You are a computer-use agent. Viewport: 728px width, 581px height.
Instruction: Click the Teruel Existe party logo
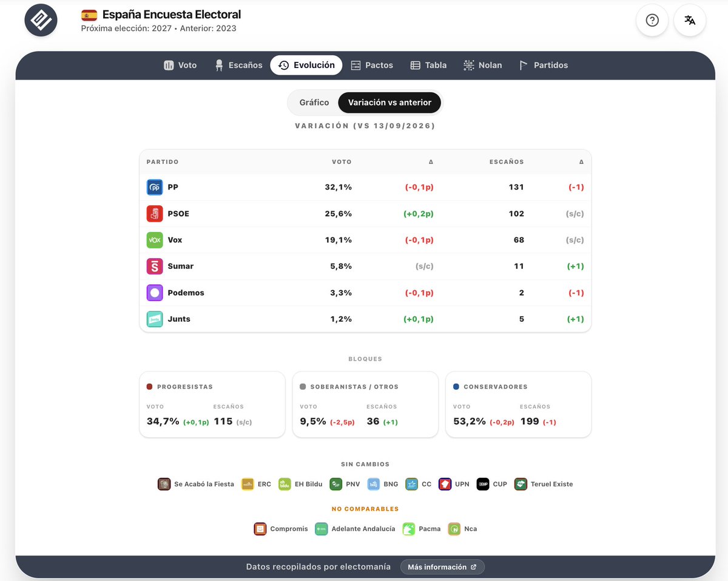pyautogui.click(x=521, y=484)
